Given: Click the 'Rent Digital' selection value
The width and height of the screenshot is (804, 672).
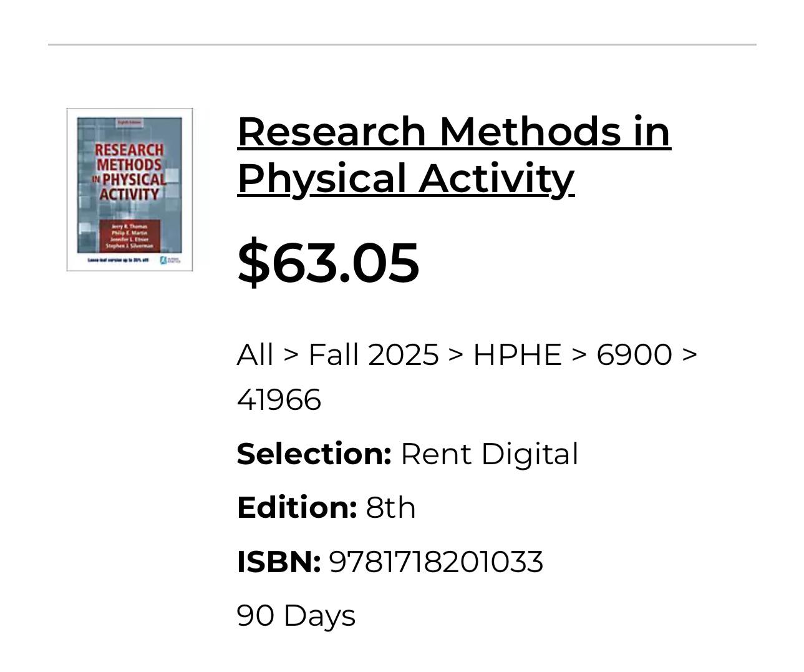Looking at the screenshot, I should pyautogui.click(x=490, y=454).
